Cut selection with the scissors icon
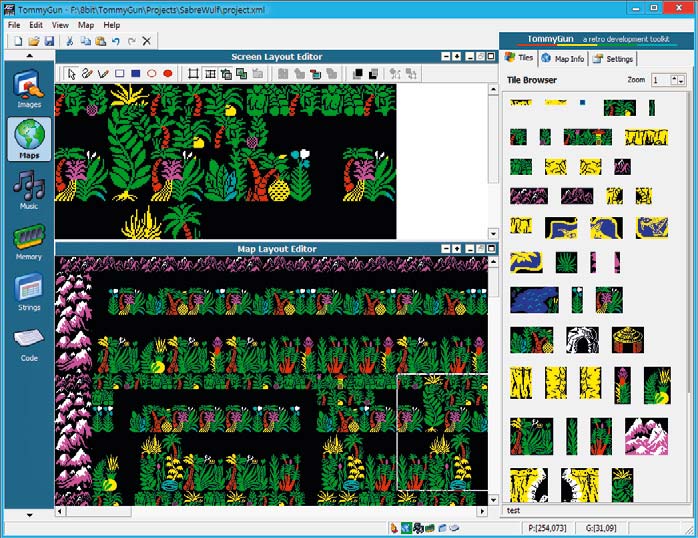698x538 pixels. pos(69,41)
